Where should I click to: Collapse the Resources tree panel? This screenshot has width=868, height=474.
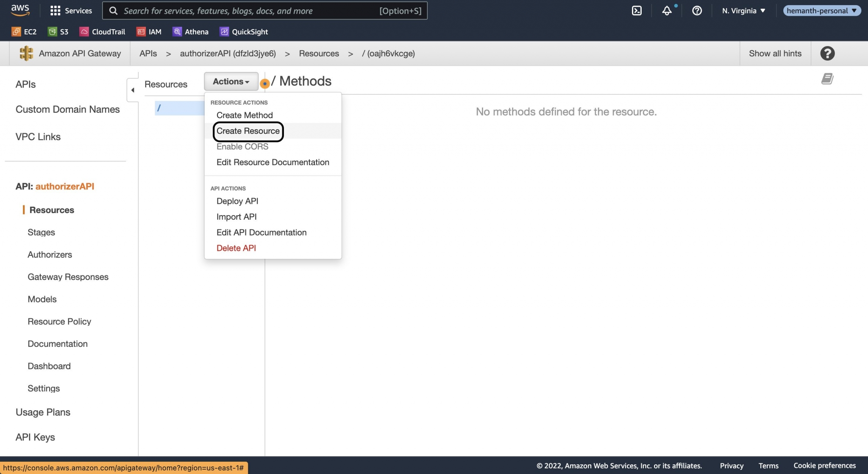133,90
